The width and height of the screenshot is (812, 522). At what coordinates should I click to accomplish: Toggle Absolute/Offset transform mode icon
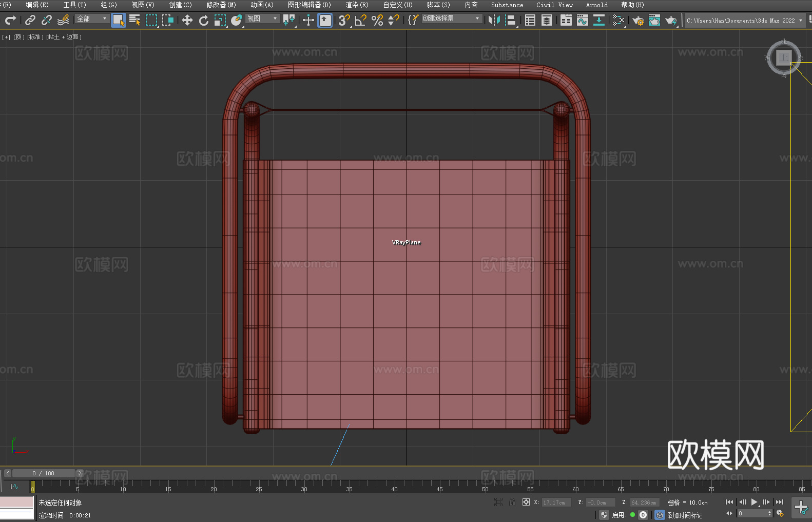[x=526, y=502]
